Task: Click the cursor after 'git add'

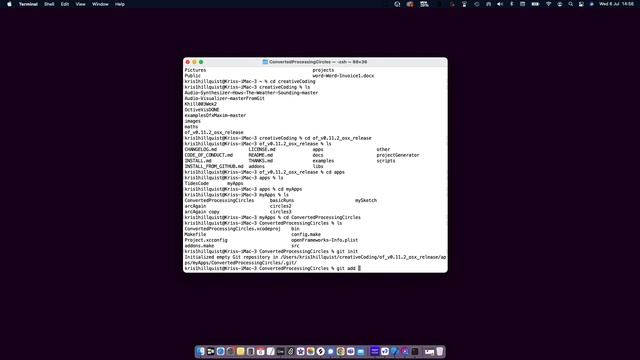Action: 360,268
